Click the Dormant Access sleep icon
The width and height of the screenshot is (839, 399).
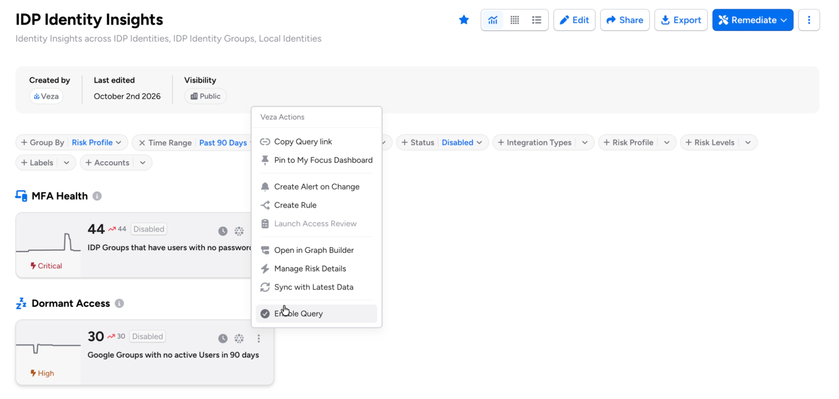point(21,304)
